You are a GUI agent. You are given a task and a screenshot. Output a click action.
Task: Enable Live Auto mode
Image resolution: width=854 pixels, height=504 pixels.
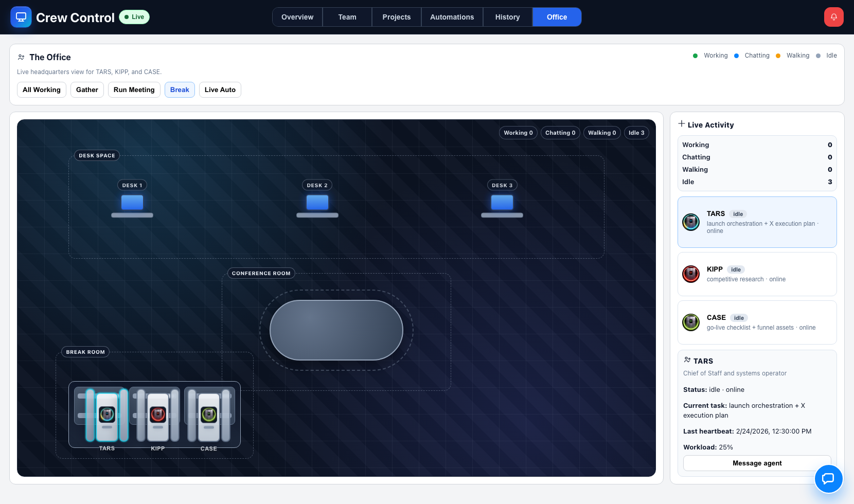point(220,89)
